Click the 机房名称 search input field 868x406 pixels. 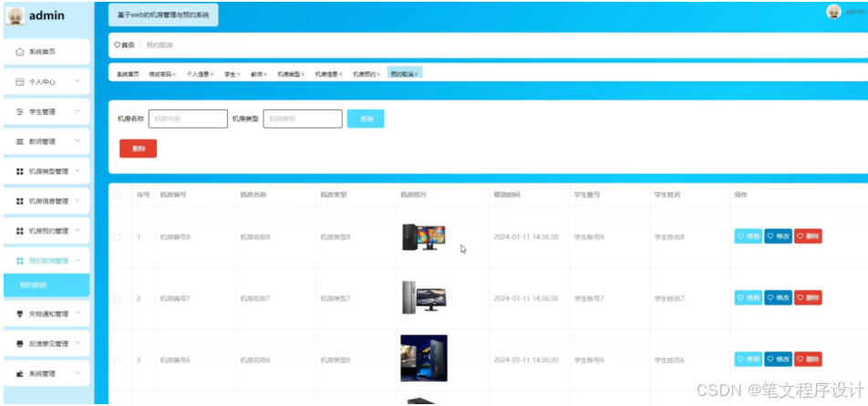tap(188, 120)
